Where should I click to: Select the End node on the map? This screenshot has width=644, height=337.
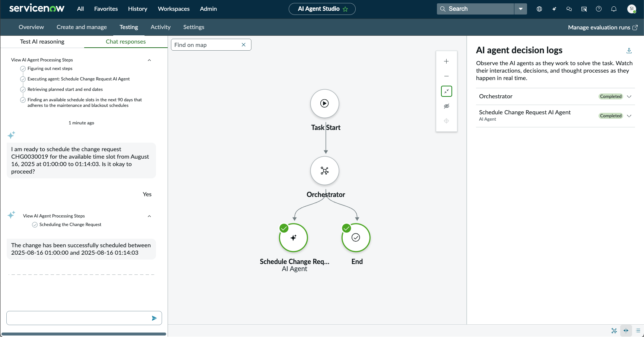[x=356, y=238]
